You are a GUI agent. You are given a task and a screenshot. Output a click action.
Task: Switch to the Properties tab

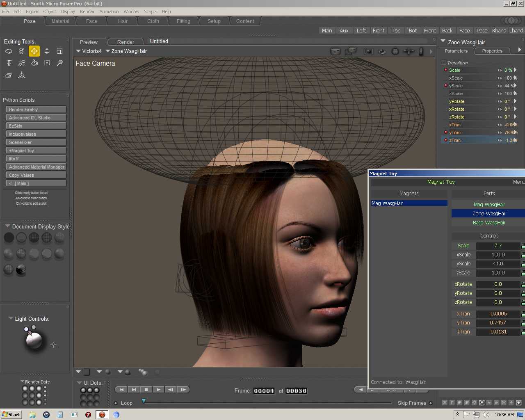coord(492,51)
